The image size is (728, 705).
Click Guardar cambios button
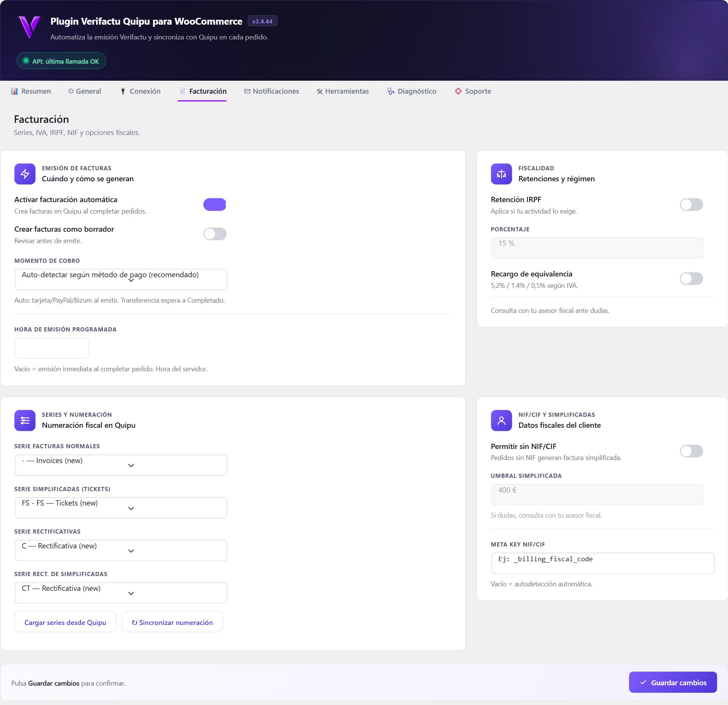click(x=673, y=683)
